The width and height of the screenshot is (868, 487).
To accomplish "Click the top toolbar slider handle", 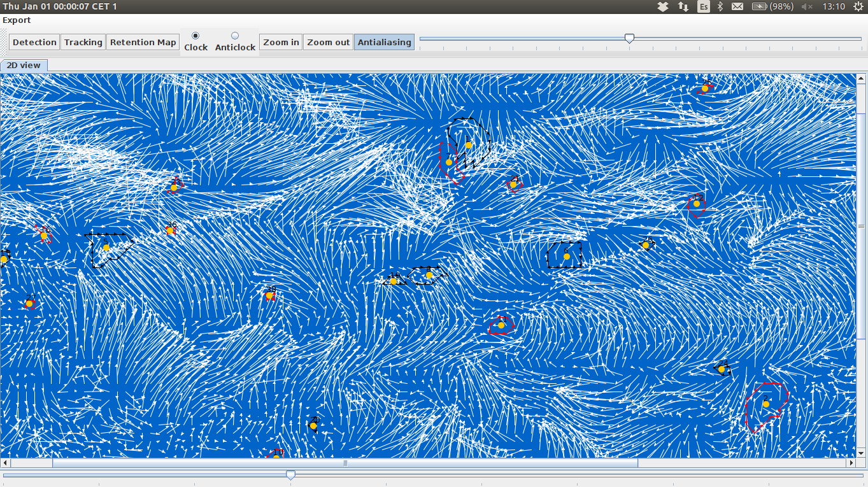I will coord(629,39).
